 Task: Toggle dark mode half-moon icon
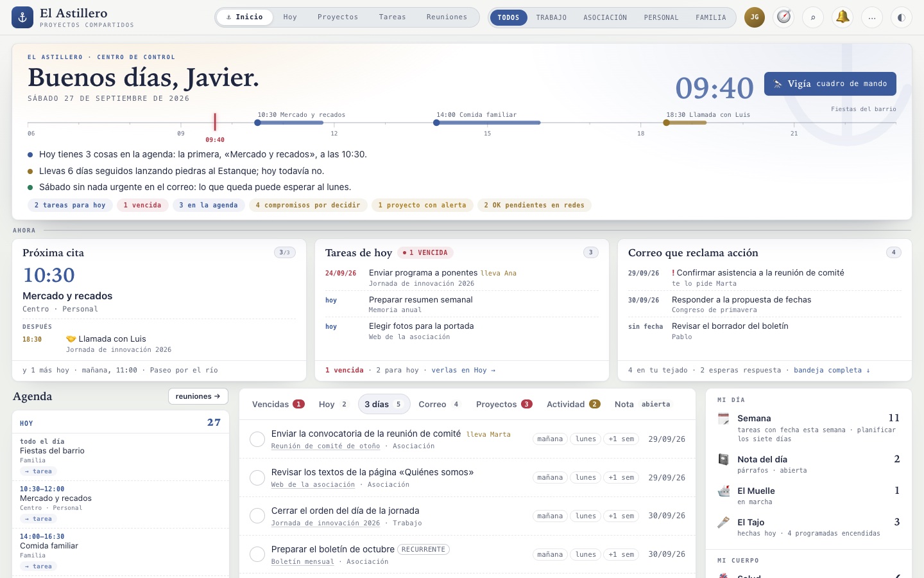point(902,17)
